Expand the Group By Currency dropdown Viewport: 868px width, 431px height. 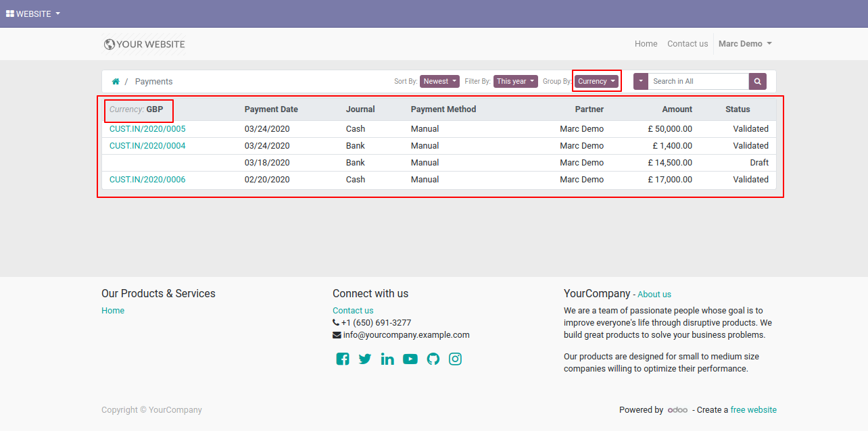tap(597, 81)
